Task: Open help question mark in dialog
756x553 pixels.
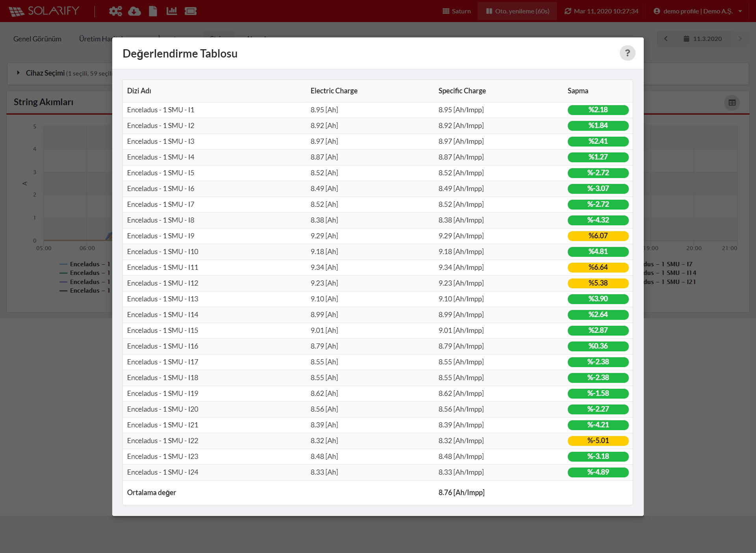Action: (627, 53)
